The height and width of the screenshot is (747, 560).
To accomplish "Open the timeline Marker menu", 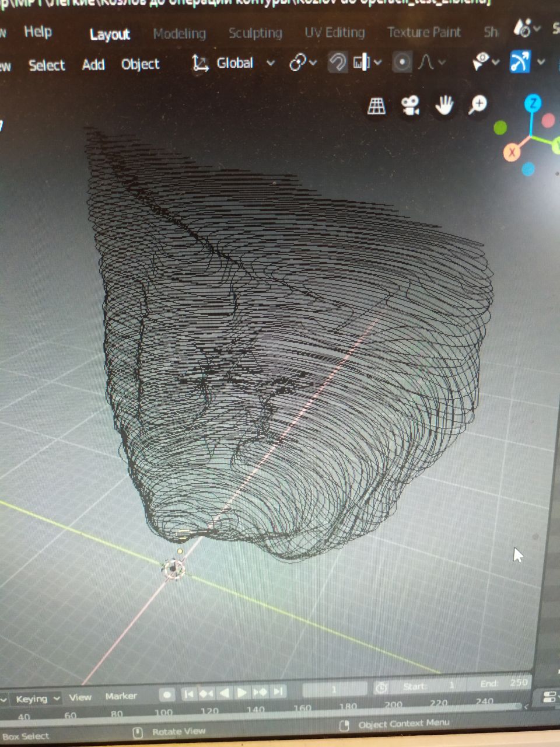I will click(121, 696).
